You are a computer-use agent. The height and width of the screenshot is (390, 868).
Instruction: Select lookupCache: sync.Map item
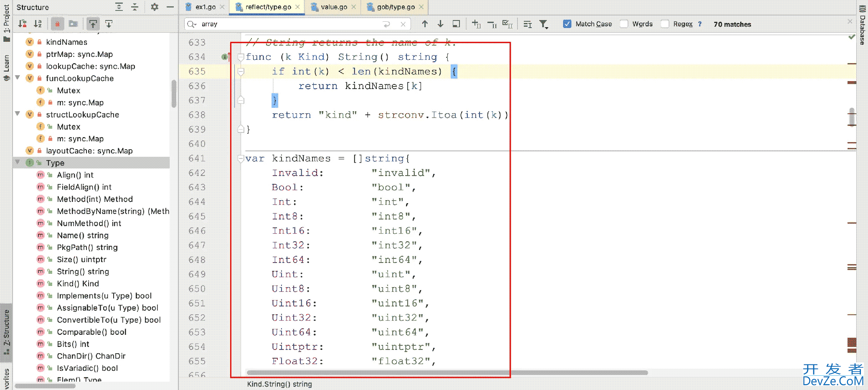[90, 66]
